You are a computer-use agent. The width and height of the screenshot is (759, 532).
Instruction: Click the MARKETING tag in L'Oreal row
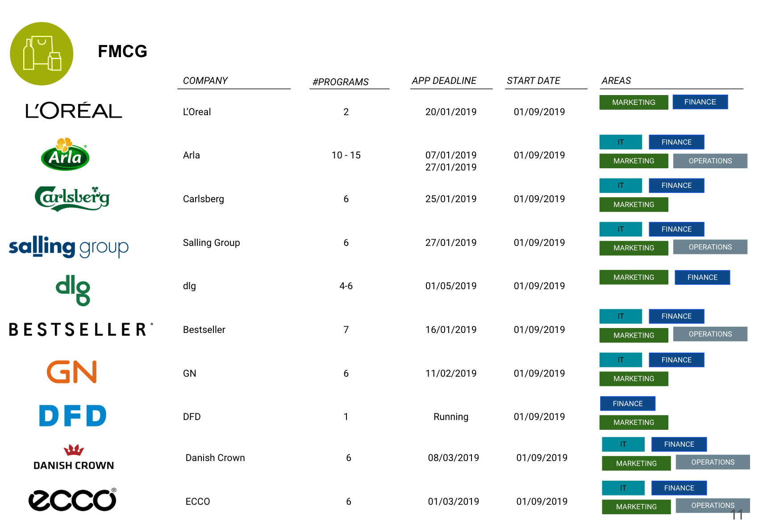coord(634,102)
